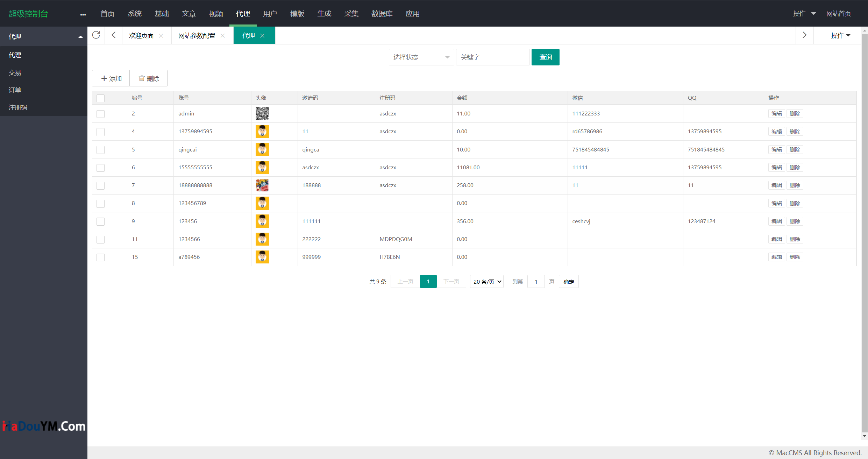Click the 关键字 search input field
The image size is (868, 459).
(492, 57)
